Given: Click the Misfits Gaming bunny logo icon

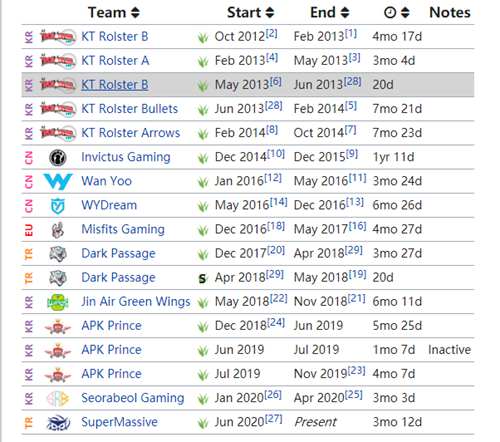Looking at the screenshot, I should (x=58, y=230).
